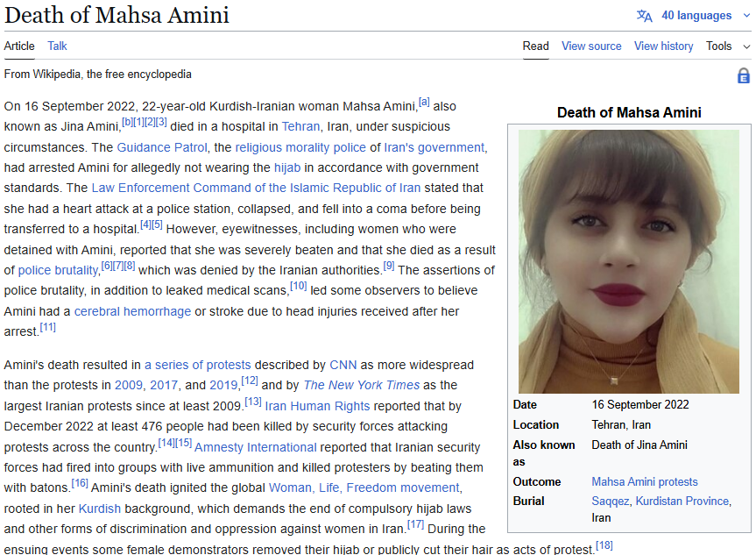Open citation [17]
The width and height of the screenshot is (756, 555).
tap(415, 524)
